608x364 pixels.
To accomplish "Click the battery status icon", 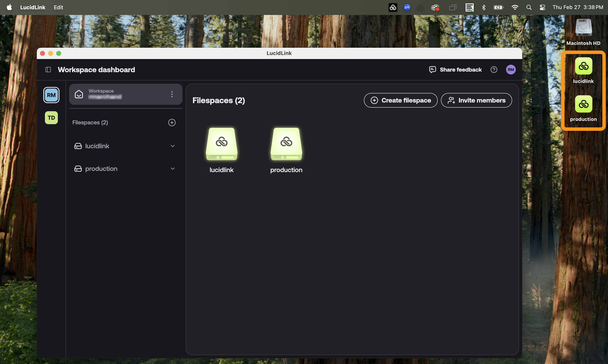I will pyautogui.click(x=498, y=7).
